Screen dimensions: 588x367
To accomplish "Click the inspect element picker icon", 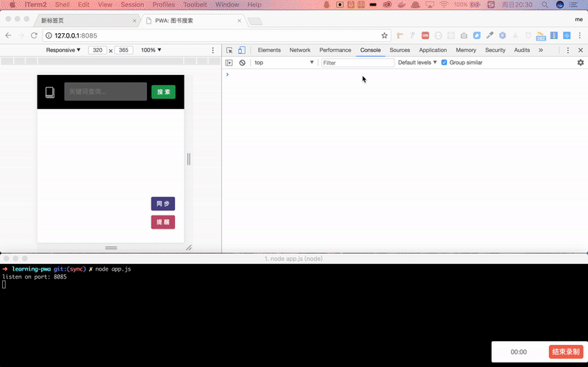I will (x=229, y=50).
